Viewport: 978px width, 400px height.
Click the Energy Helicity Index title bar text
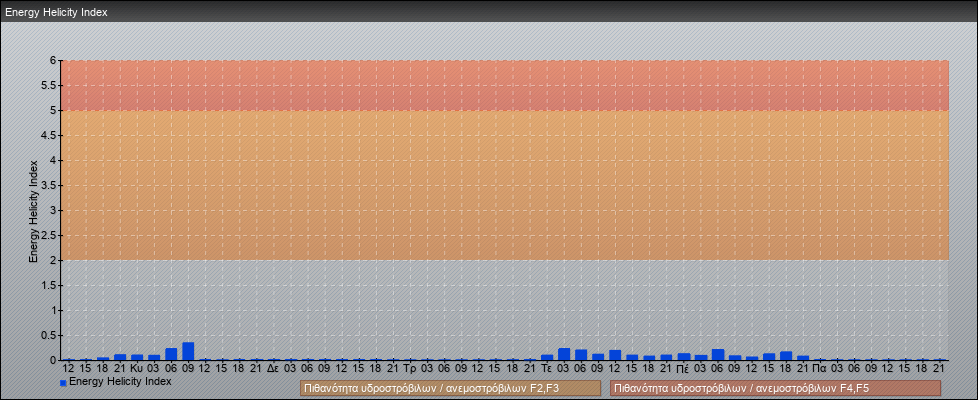click(56, 13)
